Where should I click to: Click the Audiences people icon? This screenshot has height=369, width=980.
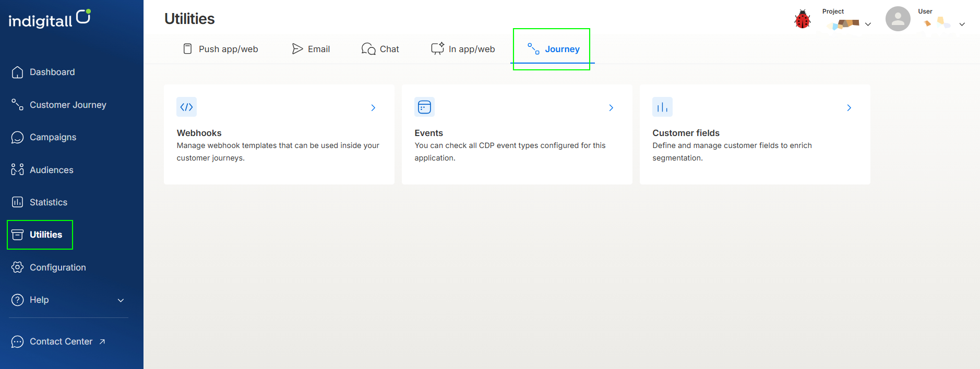[x=17, y=170]
